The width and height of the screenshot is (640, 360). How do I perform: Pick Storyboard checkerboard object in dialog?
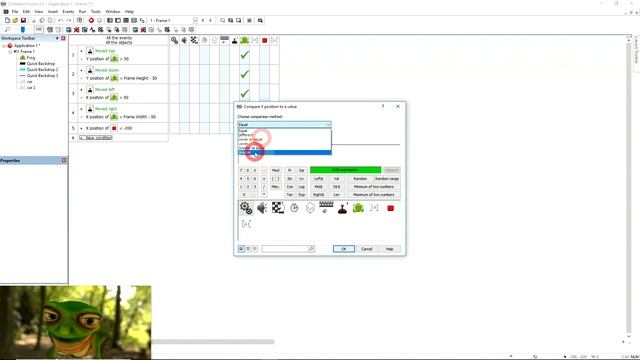tap(278, 208)
